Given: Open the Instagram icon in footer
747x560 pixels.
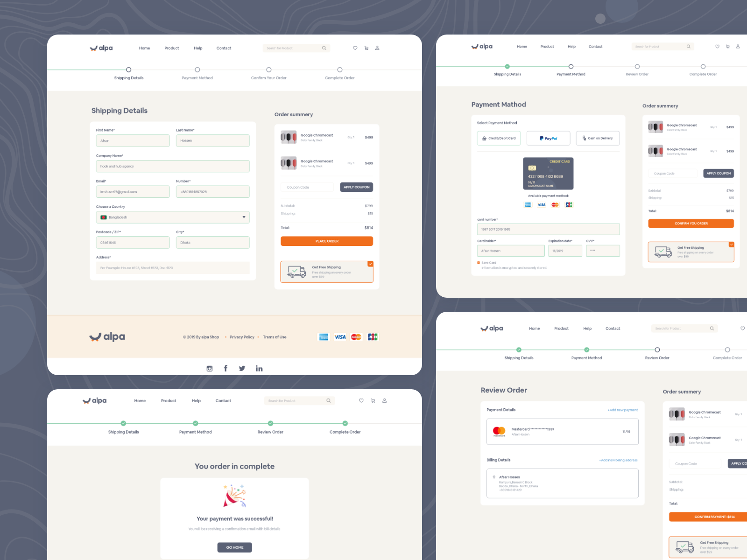Looking at the screenshot, I should (209, 368).
